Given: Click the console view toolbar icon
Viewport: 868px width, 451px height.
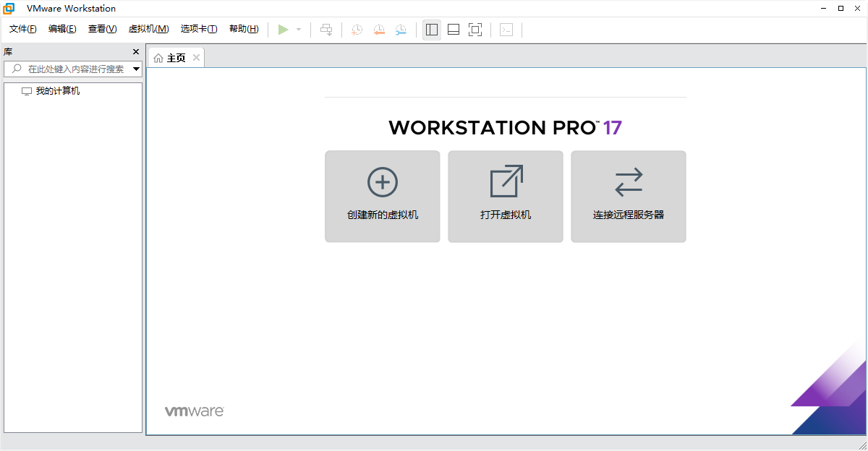Looking at the screenshot, I should click(x=507, y=30).
